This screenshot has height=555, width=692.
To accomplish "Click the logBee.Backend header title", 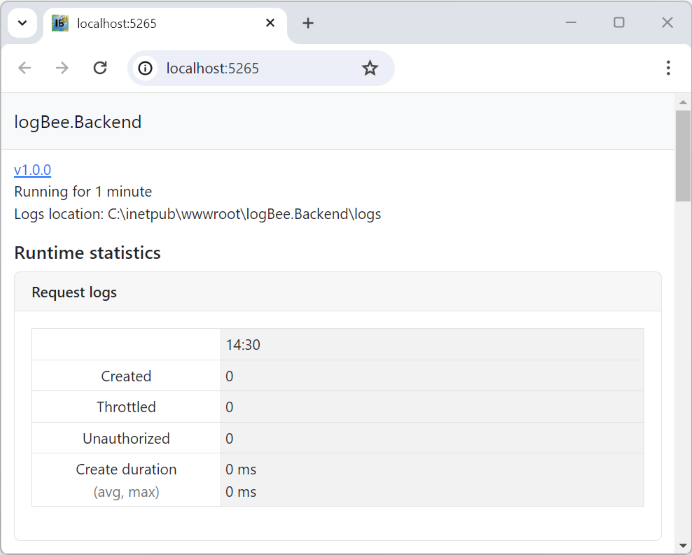I will 78,122.
